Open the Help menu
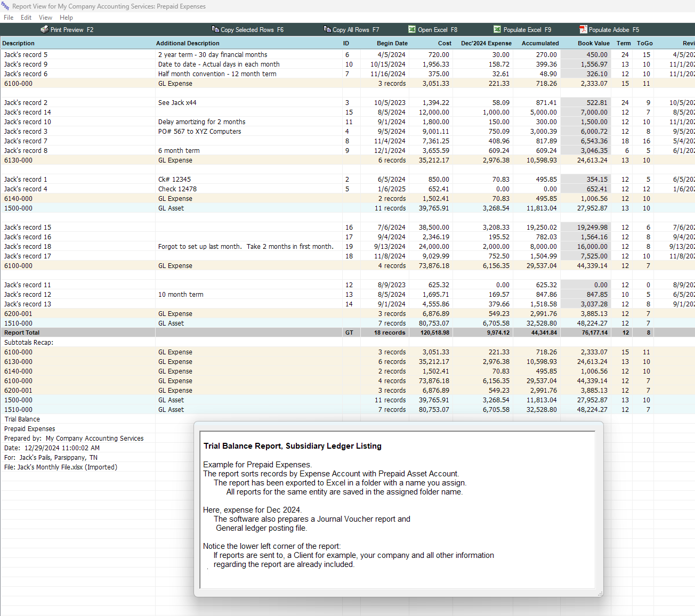 click(66, 18)
